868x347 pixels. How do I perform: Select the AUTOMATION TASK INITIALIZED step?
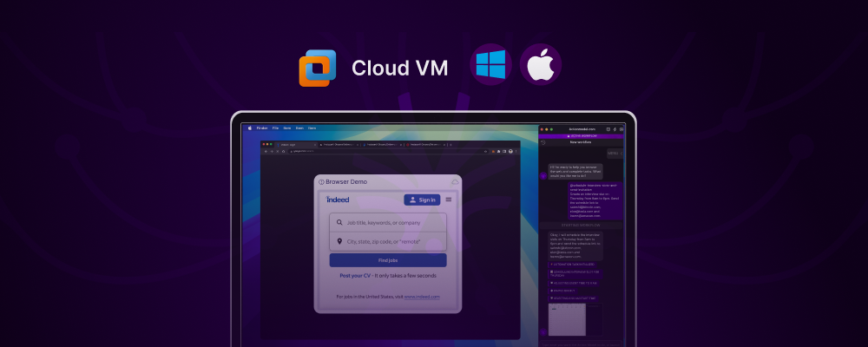tap(572, 265)
